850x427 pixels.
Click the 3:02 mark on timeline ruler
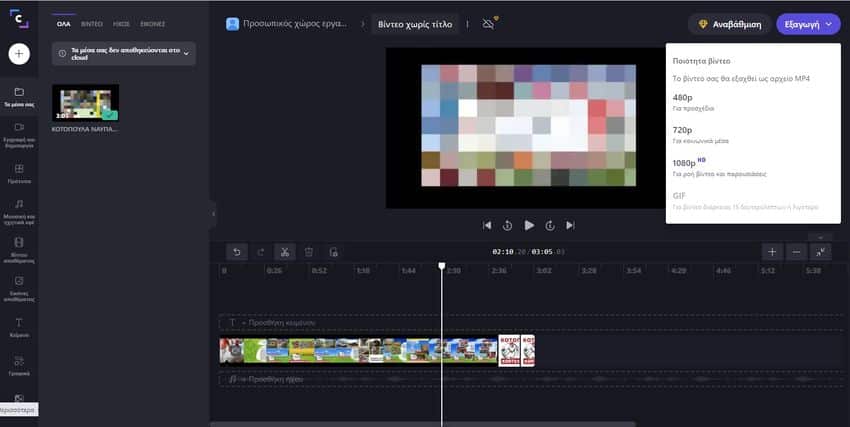coord(543,270)
